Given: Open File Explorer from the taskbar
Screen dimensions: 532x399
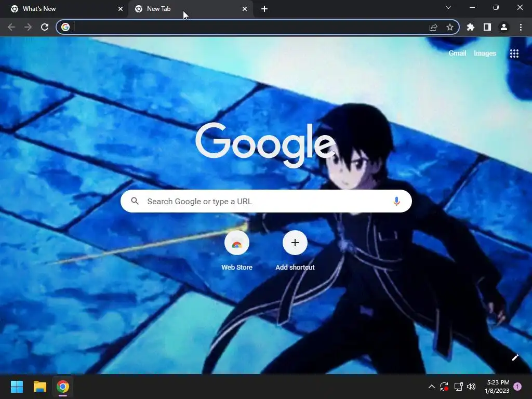Looking at the screenshot, I should tap(39, 387).
